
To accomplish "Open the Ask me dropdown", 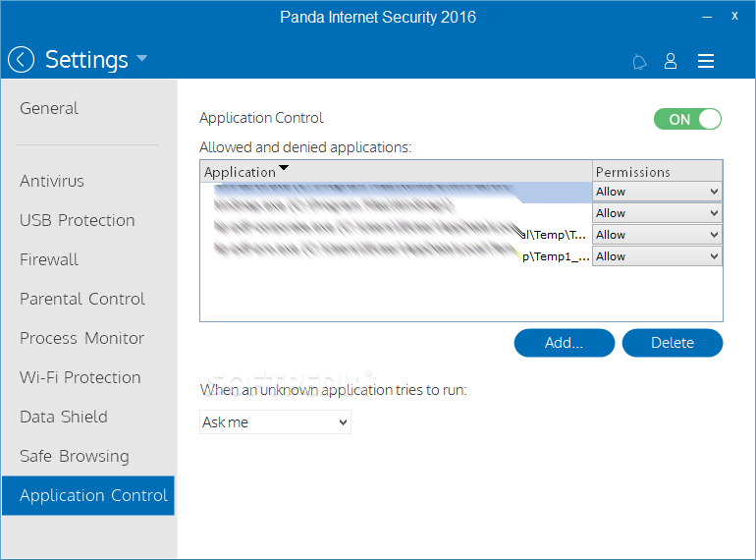I will 275,422.
